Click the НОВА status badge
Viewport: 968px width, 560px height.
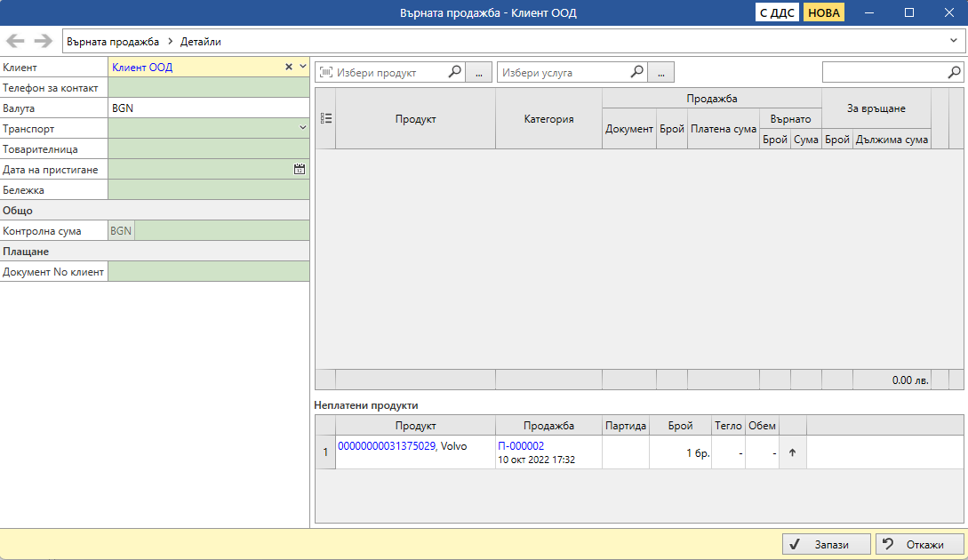pyautogui.click(x=823, y=12)
